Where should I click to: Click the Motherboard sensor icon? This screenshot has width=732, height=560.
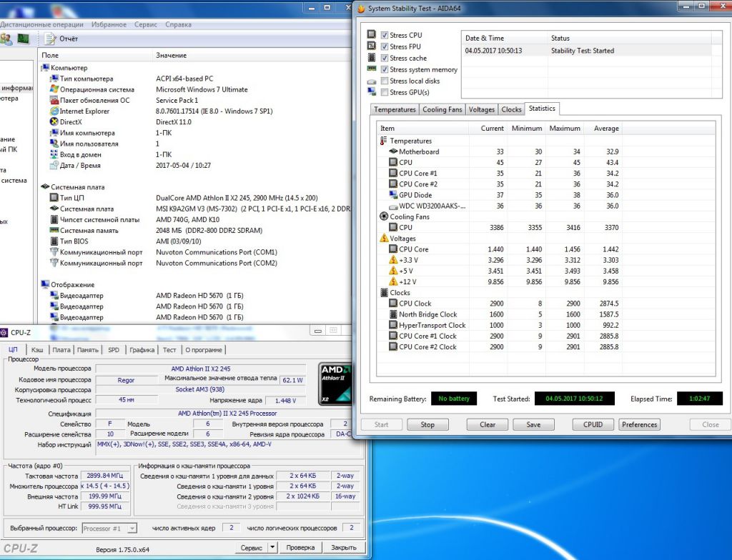(x=393, y=151)
